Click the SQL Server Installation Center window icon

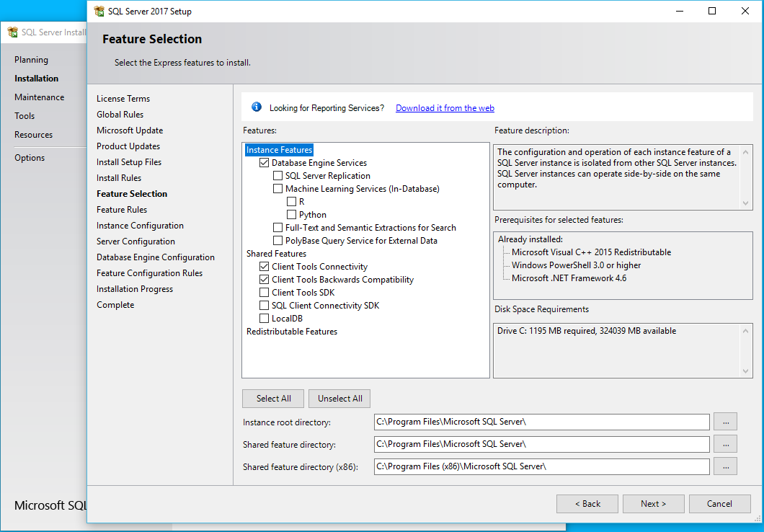pyautogui.click(x=13, y=32)
